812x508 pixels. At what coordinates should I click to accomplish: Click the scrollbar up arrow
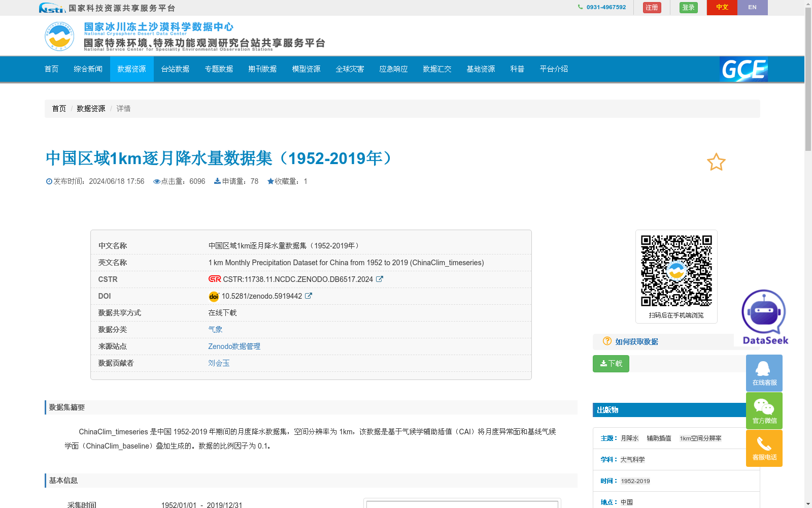(808, 4)
